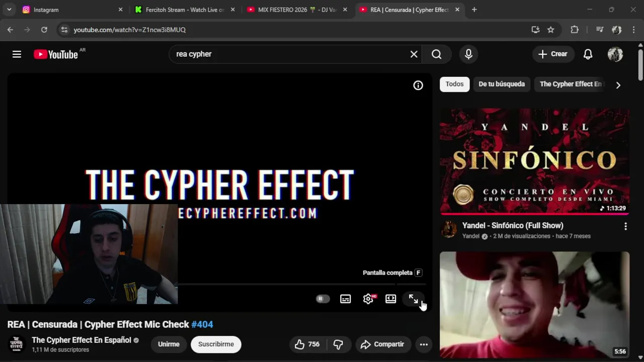Screen dimensions: 644x362
Task: Enter full screen mode in the player
Action: [413, 299]
